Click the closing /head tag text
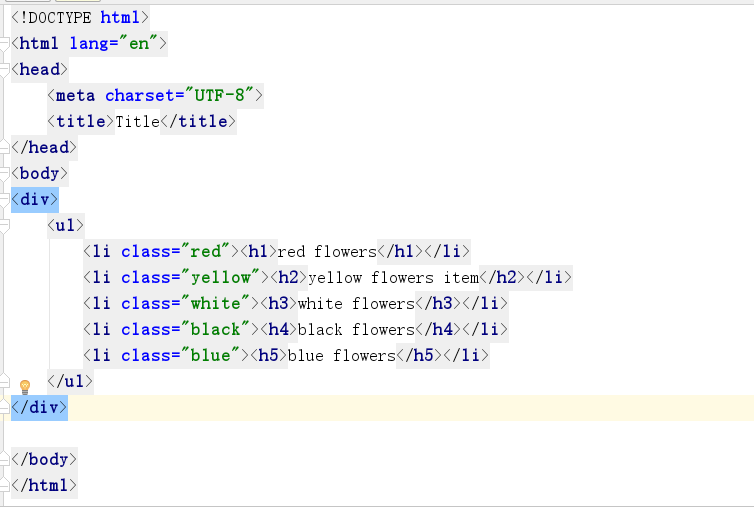 pos(44,148)
